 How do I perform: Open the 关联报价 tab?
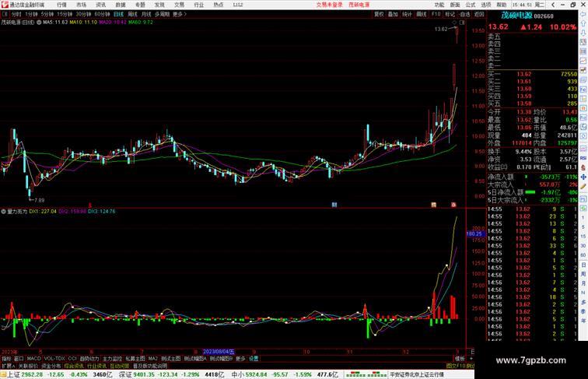click(28, 366)
